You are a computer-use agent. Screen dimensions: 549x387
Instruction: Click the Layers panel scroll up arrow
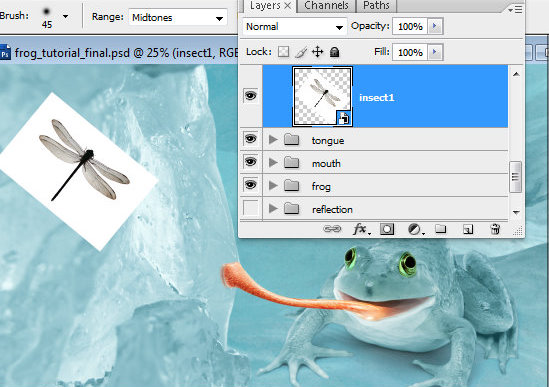pos(516,74)
